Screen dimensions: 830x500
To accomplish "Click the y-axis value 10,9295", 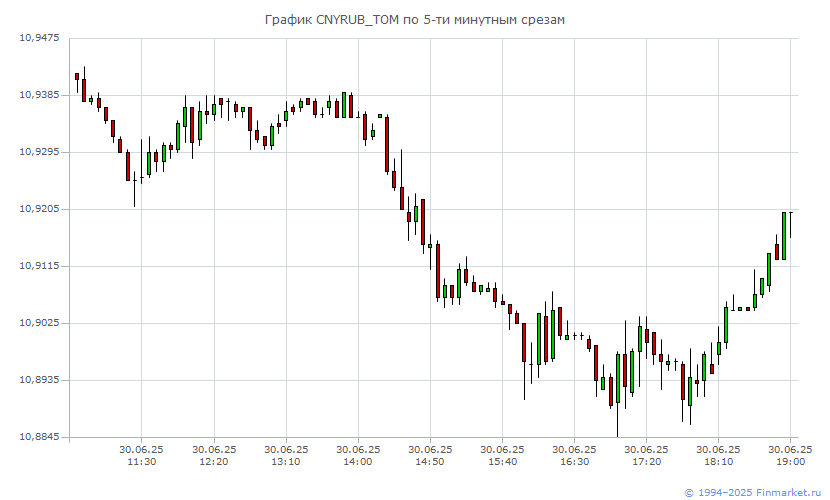I will 39,152.
